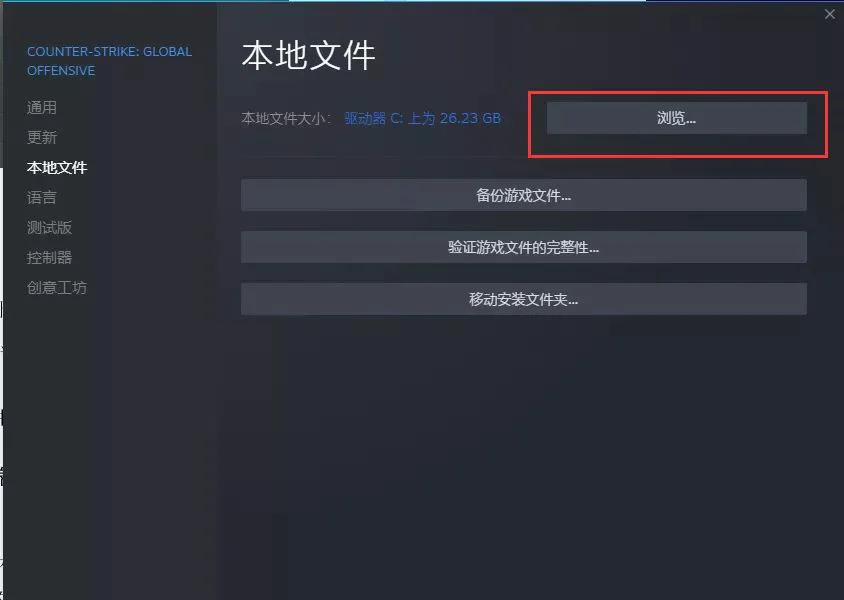The image size is (844, 600).
Task: Switch to 创意工坊 in the sidebar
Action: [57, 288]
